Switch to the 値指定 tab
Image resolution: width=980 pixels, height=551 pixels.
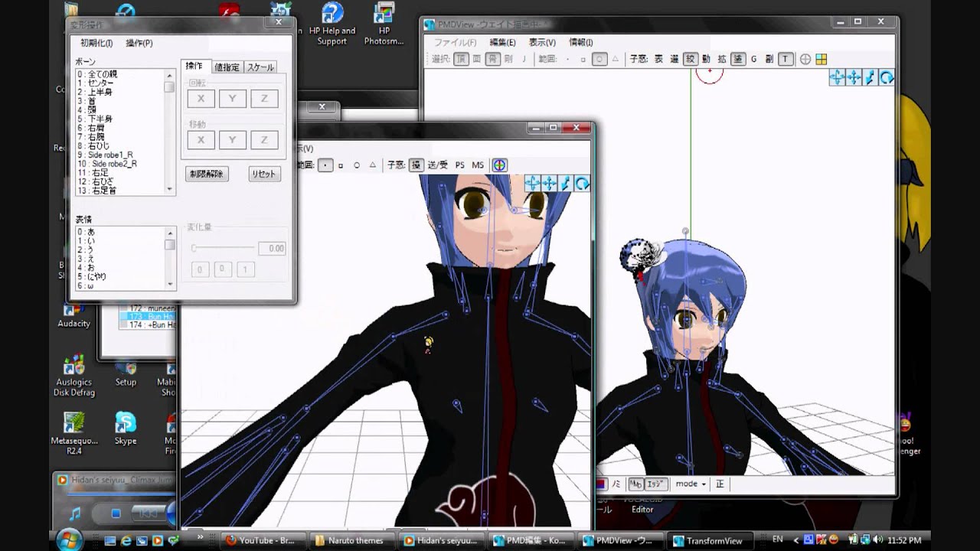[x=227, y=67]
